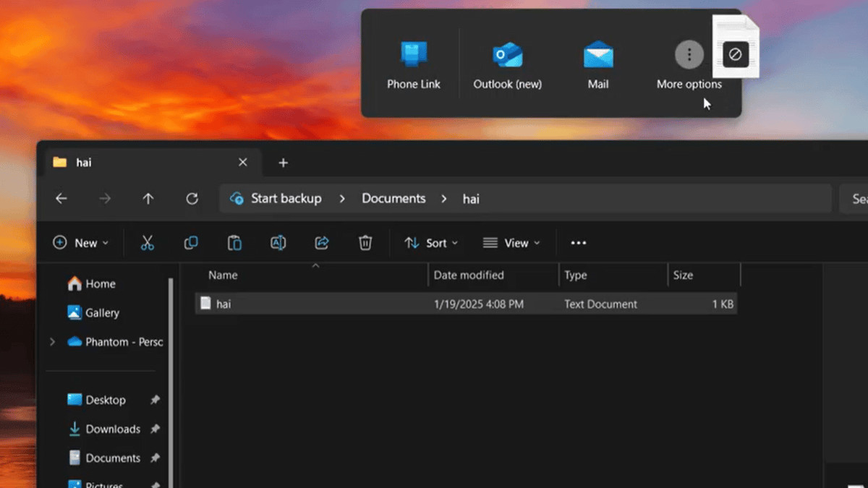Click the Rename icon in toolbar
The height and width of the screenshot is (488, 868).
pos(278,243)
